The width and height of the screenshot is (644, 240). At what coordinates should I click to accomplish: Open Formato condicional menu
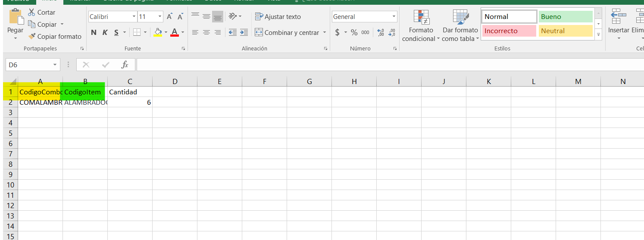coord(421,26)
